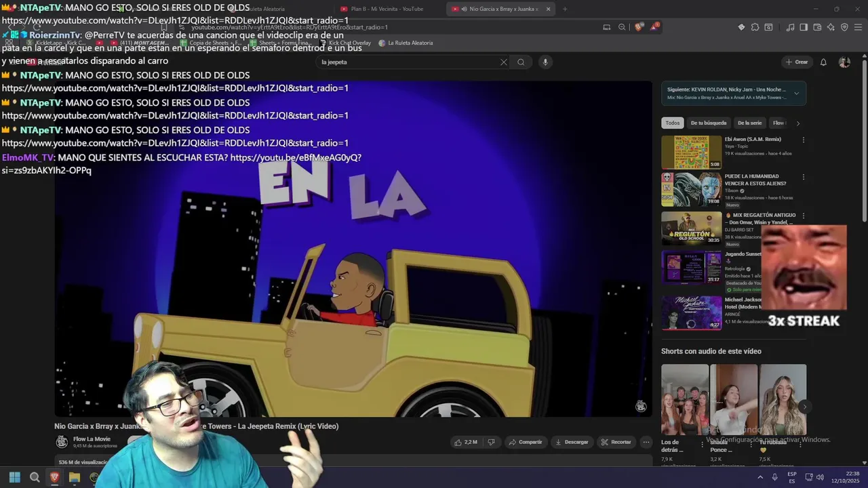
Task: Click the browser address bar URL
Action: pos(290,27)
